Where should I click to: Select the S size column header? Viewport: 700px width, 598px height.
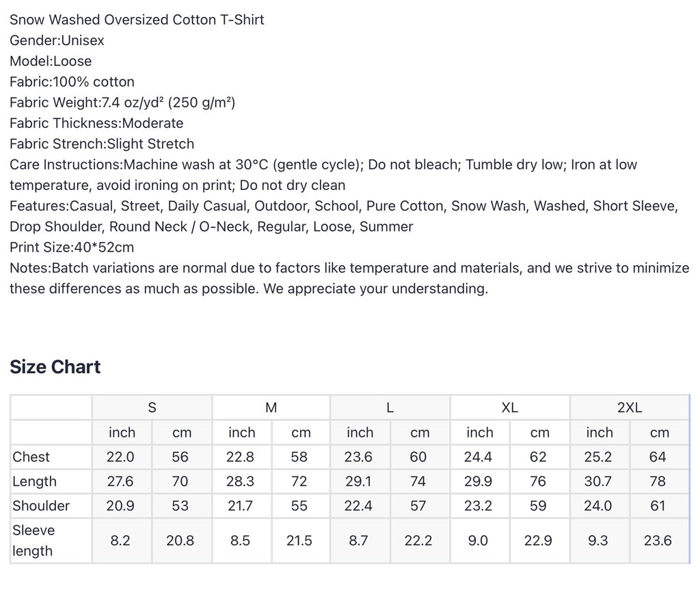[x=152, y=407]
